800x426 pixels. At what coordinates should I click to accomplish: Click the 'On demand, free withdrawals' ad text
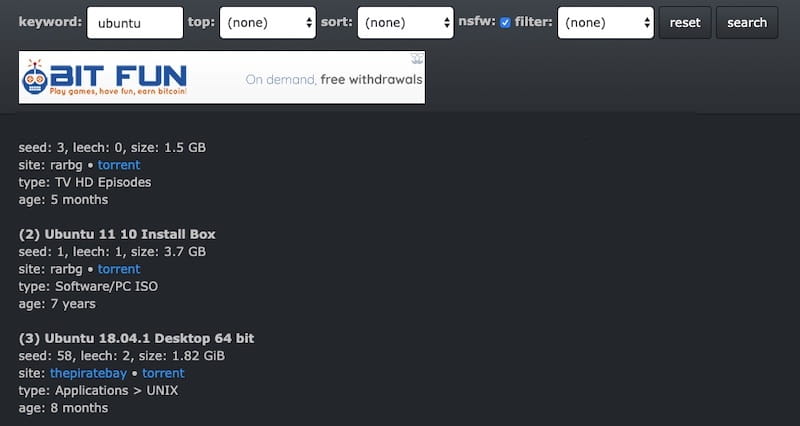point(334,79)
